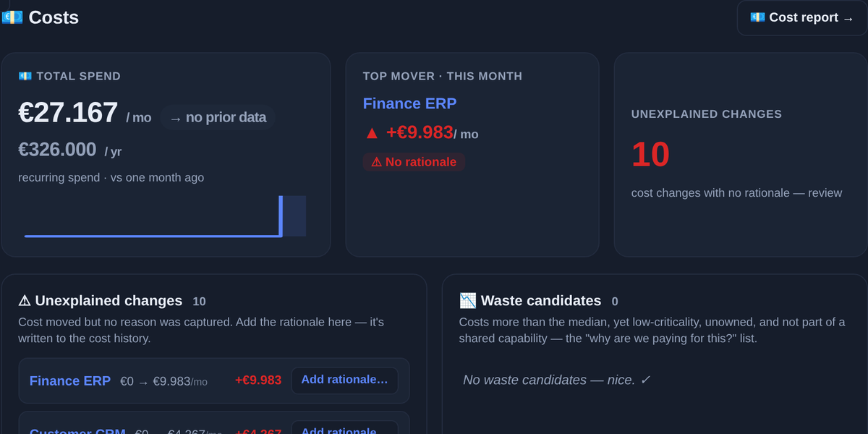The height and width of the screenshot is (434, 868).
Task: Click the total spend sparkline chart
Action: [165, 216]
